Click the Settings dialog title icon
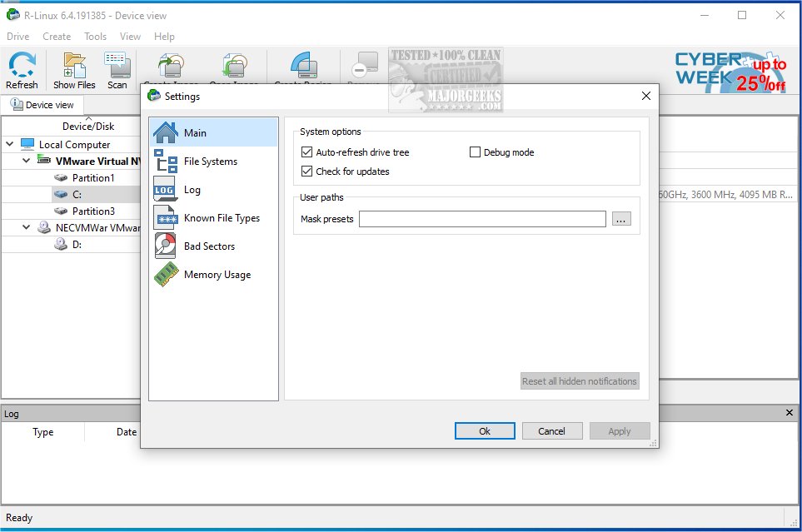Image resolution: width=802 pixels, height=532 pixels. [154, 96]
